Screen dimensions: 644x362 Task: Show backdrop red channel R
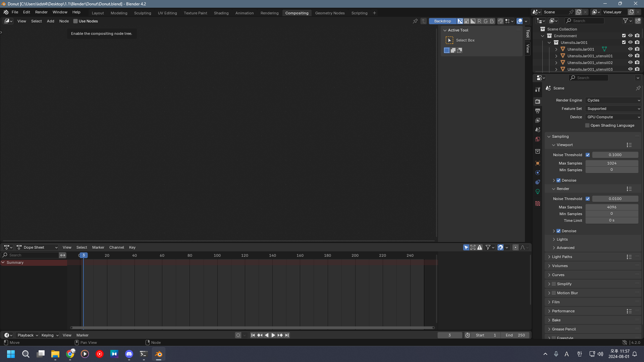pyautogui.click(x=479, y=21)
